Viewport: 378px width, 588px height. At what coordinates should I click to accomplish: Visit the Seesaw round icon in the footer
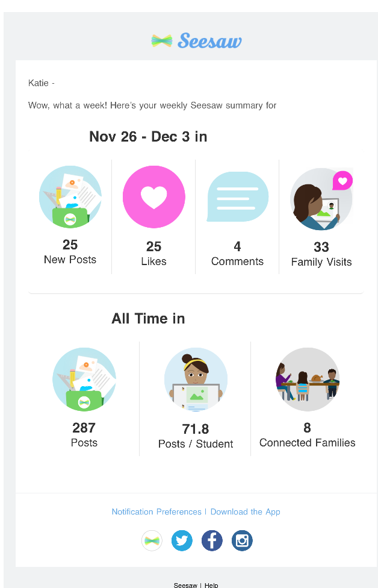tap(152, 541)
